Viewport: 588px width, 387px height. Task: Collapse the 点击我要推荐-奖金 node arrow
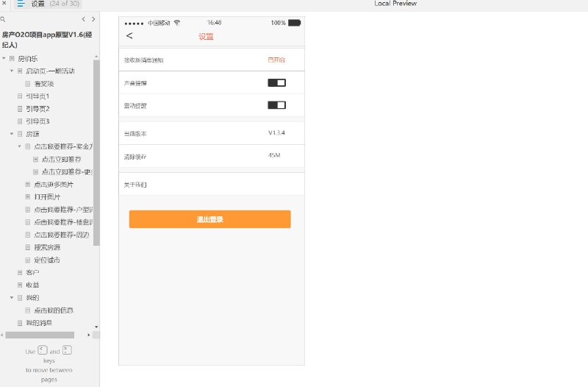click(20, 146)
